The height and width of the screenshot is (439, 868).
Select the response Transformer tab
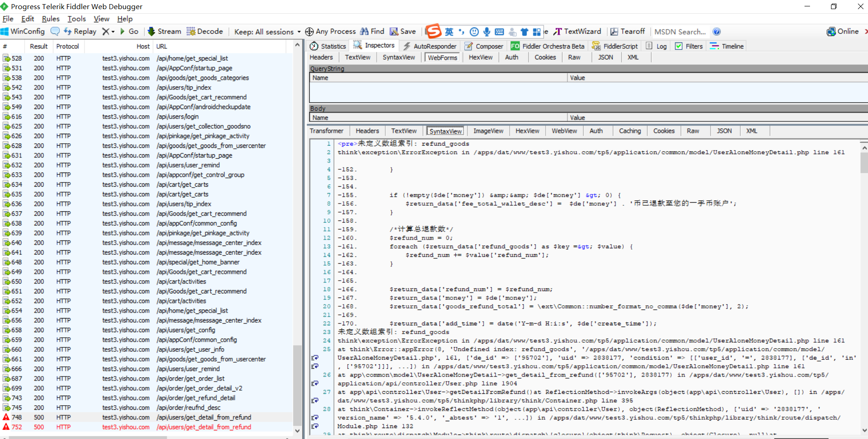click(x=326, y=131)
